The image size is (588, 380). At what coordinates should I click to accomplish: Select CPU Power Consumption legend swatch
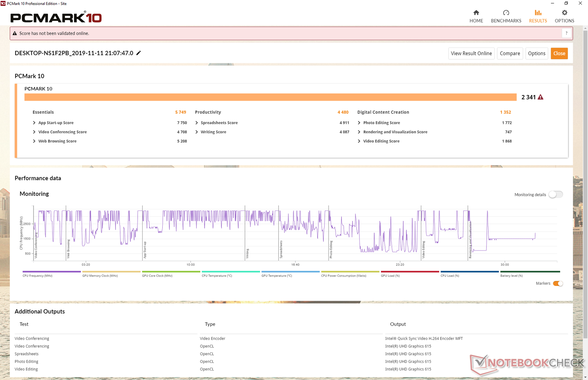point(350,271)
